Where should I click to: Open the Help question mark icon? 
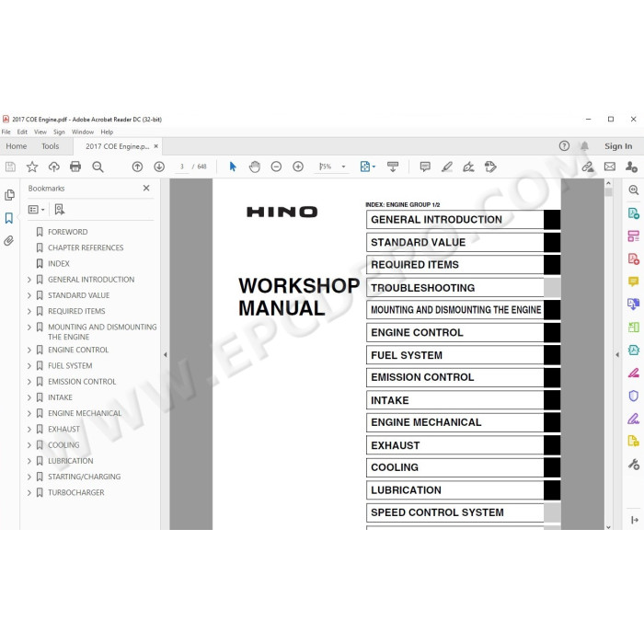(564, 145)
